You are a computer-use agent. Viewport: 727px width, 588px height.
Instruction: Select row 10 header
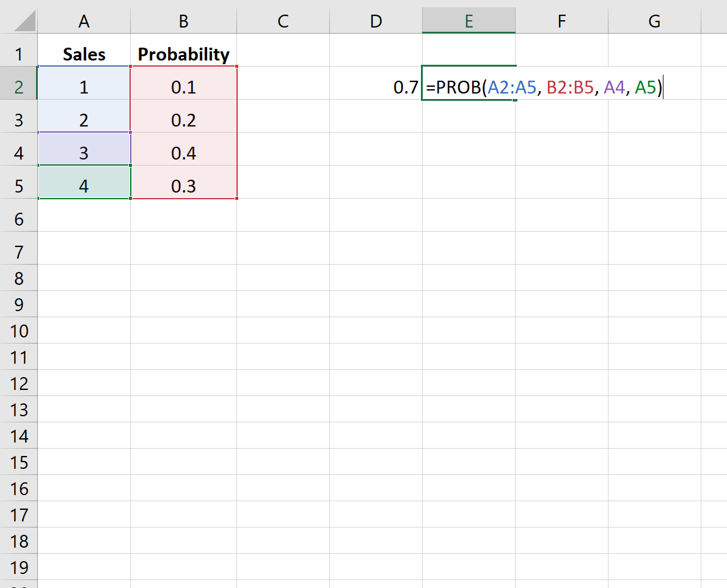point(18,331)
